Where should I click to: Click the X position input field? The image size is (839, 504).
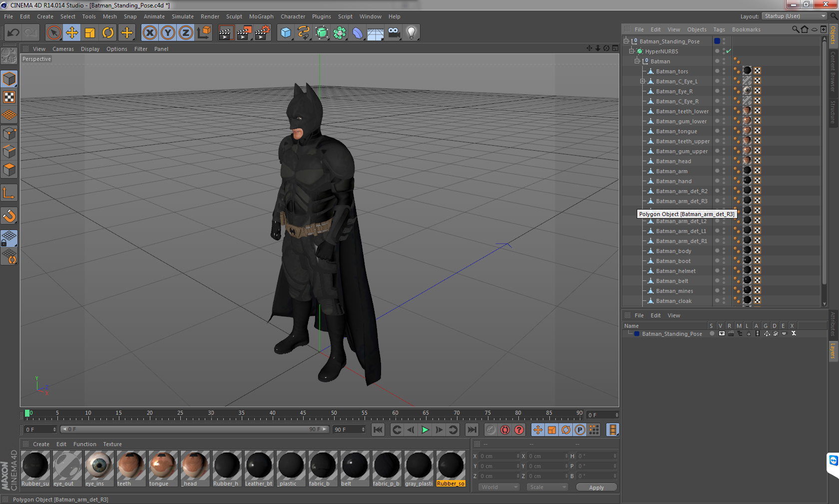point(499,456)
